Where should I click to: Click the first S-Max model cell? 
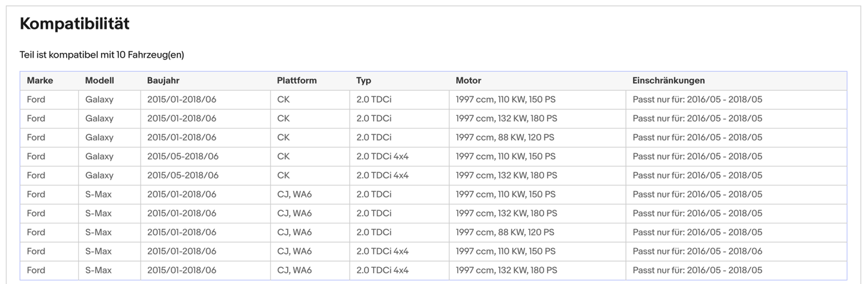pyautogui.click(x=99, y=195)
